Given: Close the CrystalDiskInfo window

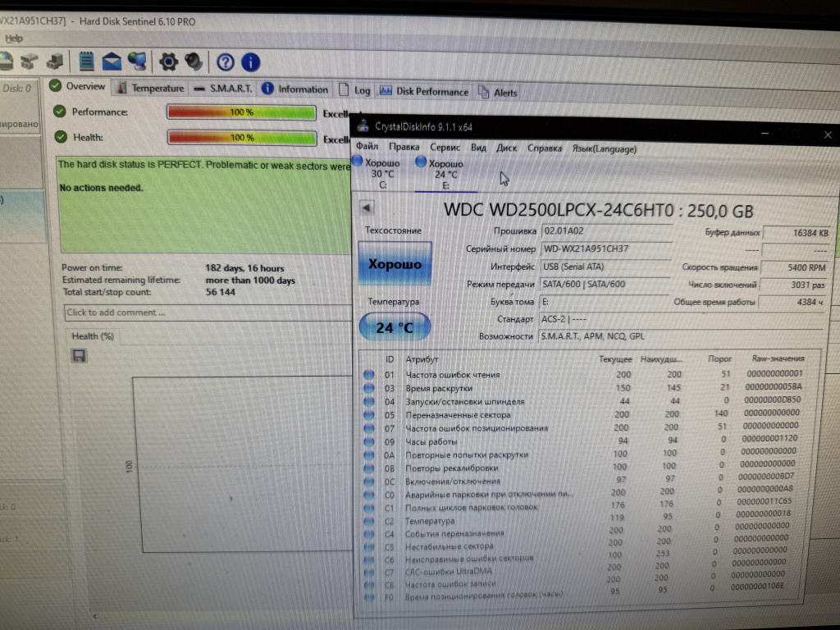Looking at the screenshot, I should tap(828, 135).
